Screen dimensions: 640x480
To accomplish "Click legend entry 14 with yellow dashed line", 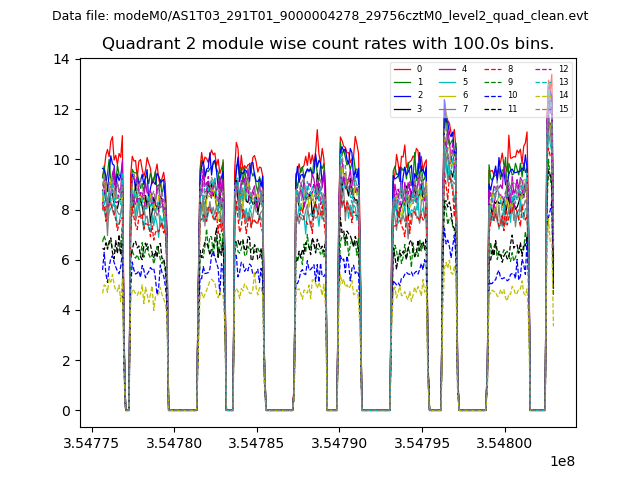I will pyautogui.click(x=552, y=95).
